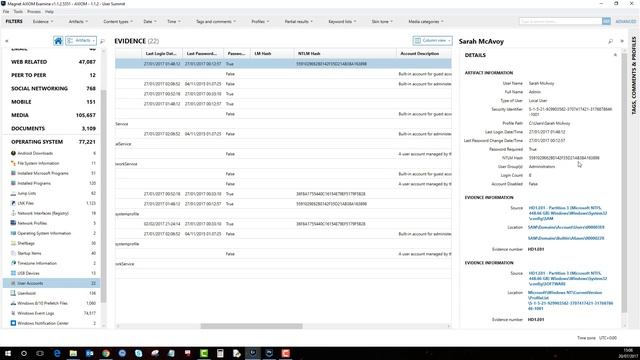Open LNK Files artifacts

(x=53, y=203)
